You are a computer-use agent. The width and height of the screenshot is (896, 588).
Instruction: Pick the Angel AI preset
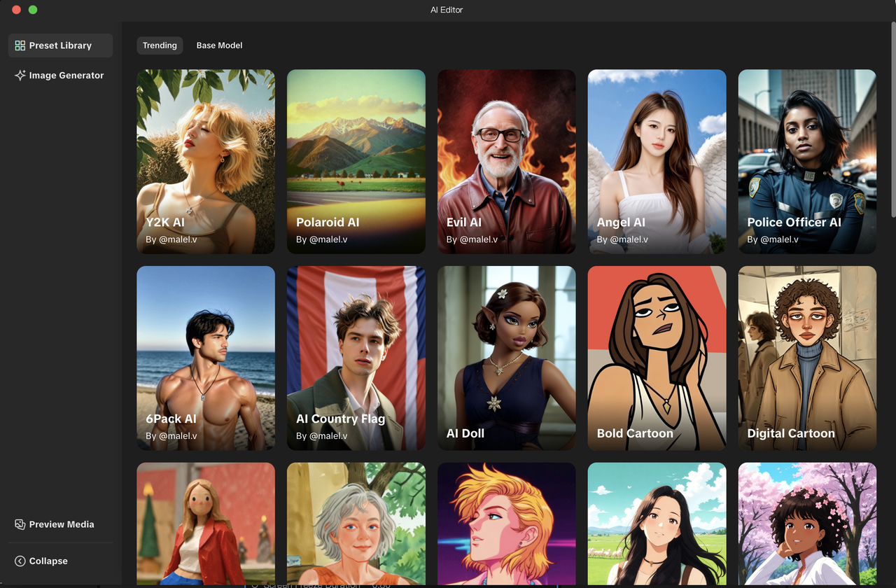click(x=657, y=161)
